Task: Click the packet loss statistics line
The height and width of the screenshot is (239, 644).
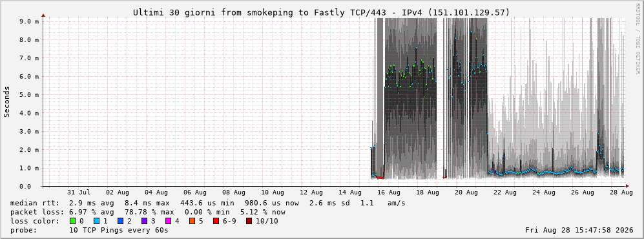Action: (x=148, y=213)
